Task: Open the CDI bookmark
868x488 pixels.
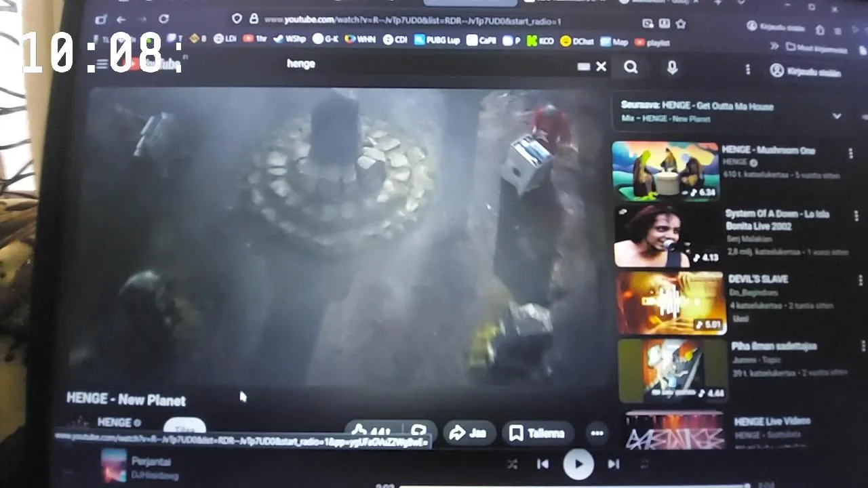Action: point(395,40)
